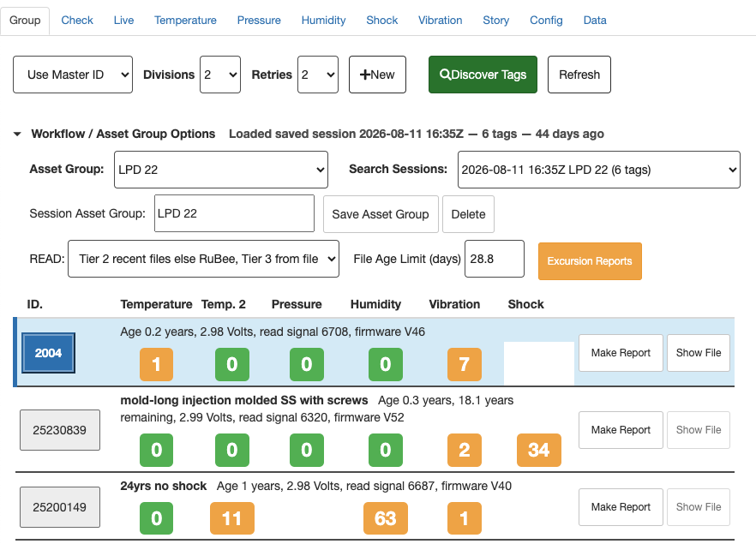Click the Vibration column header
The width and height of the screenshot is (756, 544).
[454, 304]
